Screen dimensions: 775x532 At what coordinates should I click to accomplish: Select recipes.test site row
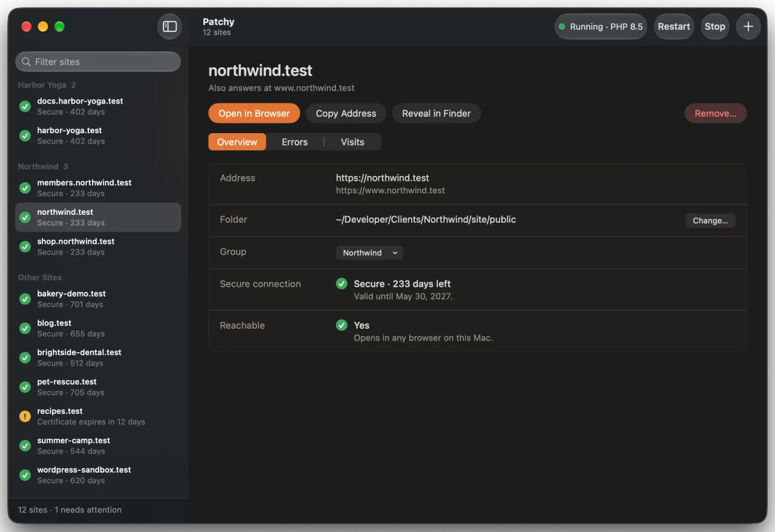(98, 416)
